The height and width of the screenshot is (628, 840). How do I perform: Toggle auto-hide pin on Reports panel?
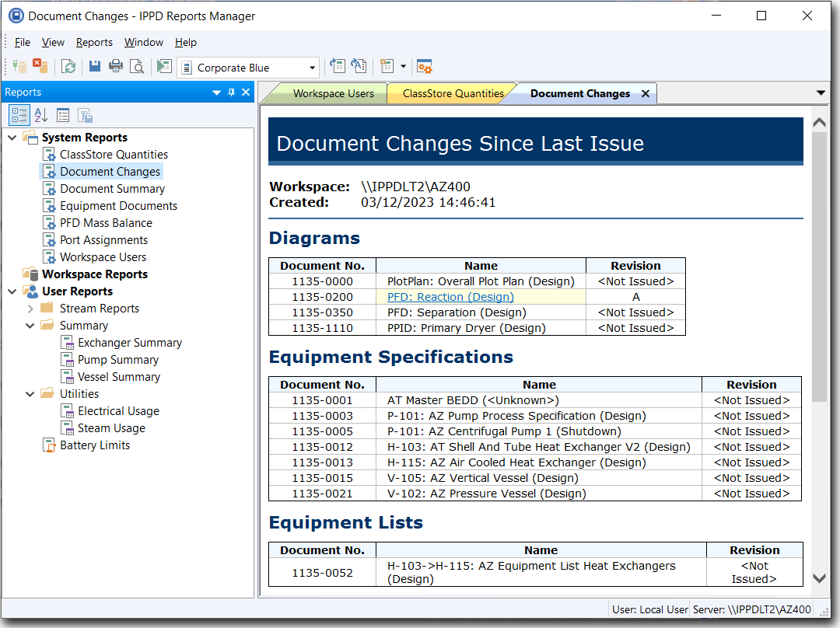(231, 92)
